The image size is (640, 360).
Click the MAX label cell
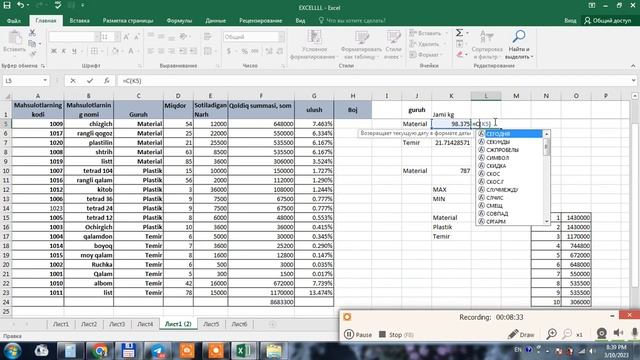(451, 189)
